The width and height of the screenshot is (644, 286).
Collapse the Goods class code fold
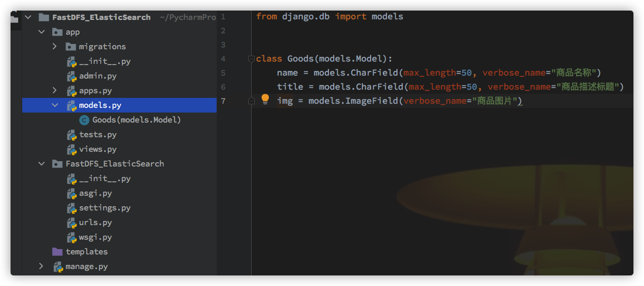(251, 59)
